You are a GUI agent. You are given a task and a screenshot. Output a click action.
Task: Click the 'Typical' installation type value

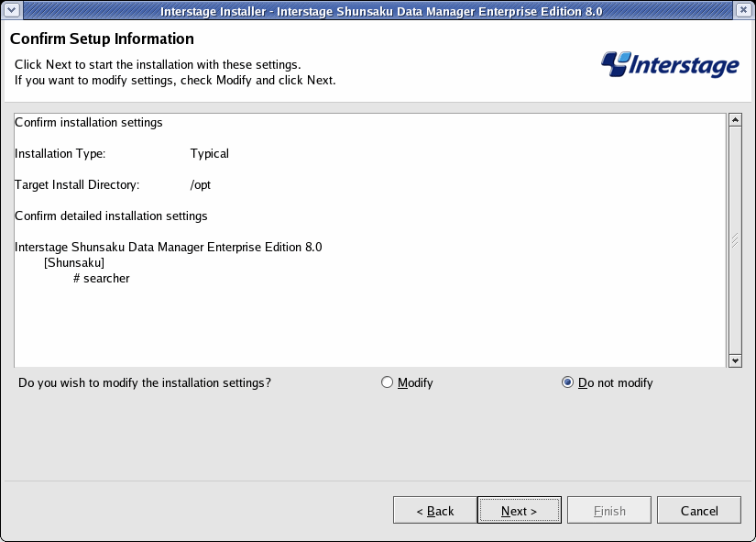pyautogui.click(x=209, y=154)
